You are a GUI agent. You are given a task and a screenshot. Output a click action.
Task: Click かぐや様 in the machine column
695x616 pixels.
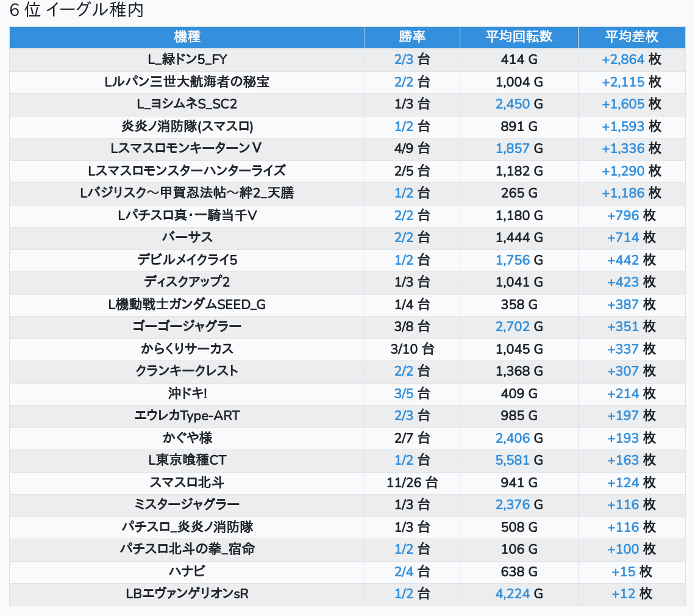point(187,438)
